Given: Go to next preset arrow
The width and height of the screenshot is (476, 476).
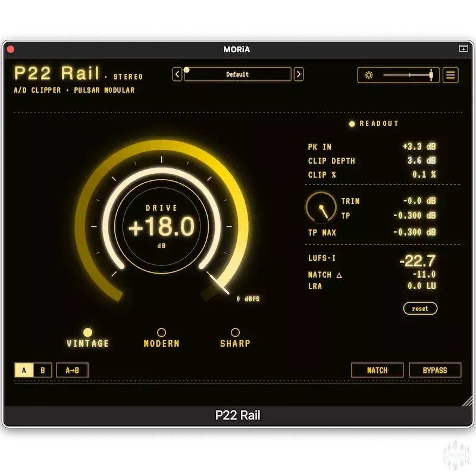Looking at the screenshot, I should pyautogui.click(x=299, y=74).
